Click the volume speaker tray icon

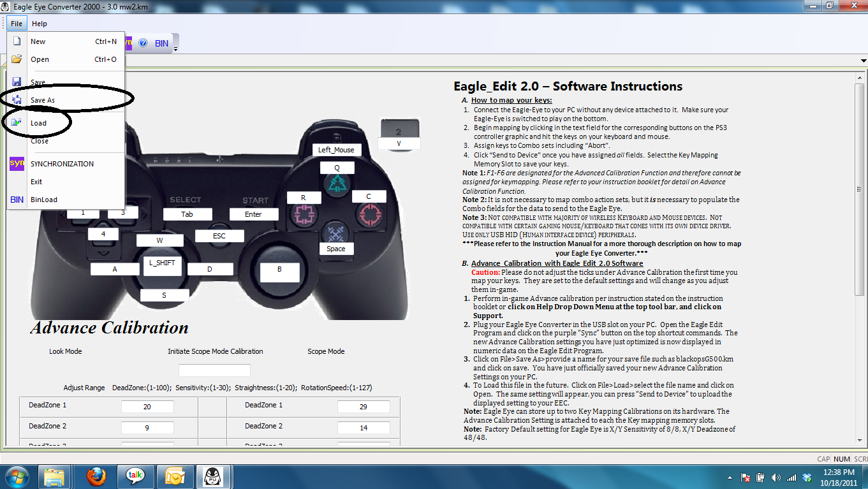(x=776, y=477)
